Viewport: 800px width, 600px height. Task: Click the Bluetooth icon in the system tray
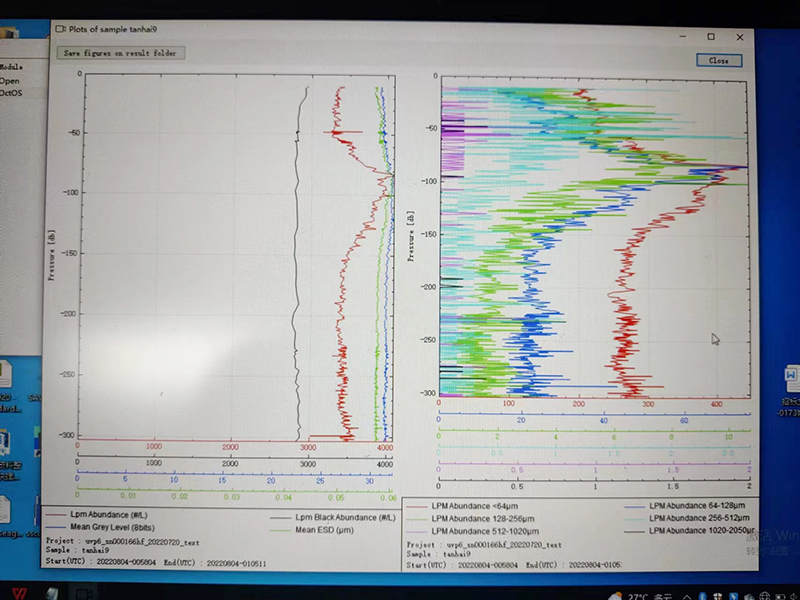click(703, 597)
